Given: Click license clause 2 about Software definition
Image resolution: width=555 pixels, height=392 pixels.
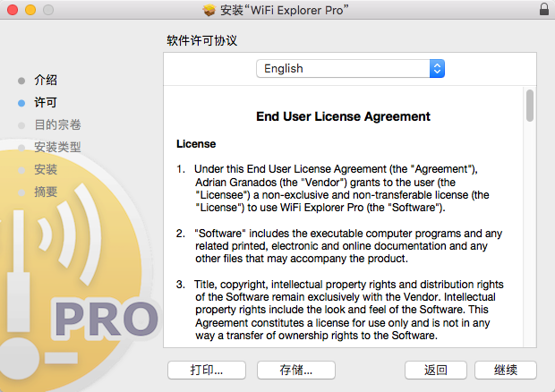Looking at the screenshot, I should (x=339, y=246).
